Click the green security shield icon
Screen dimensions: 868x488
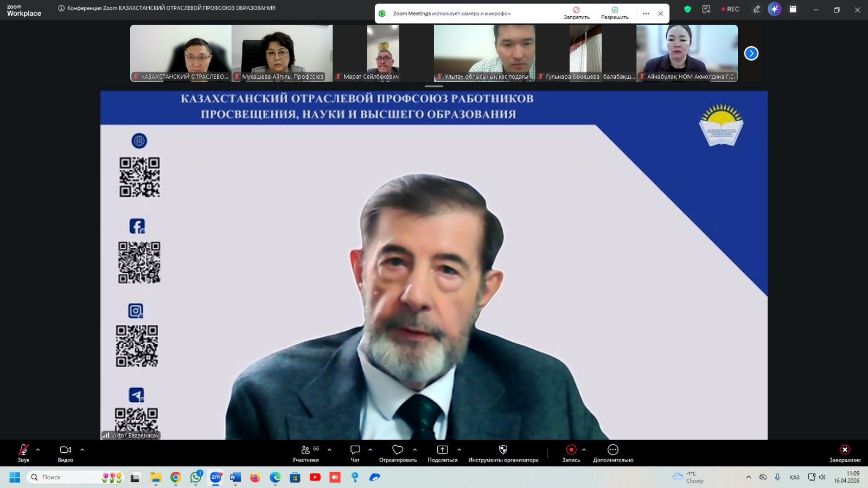tap(687, 9)
